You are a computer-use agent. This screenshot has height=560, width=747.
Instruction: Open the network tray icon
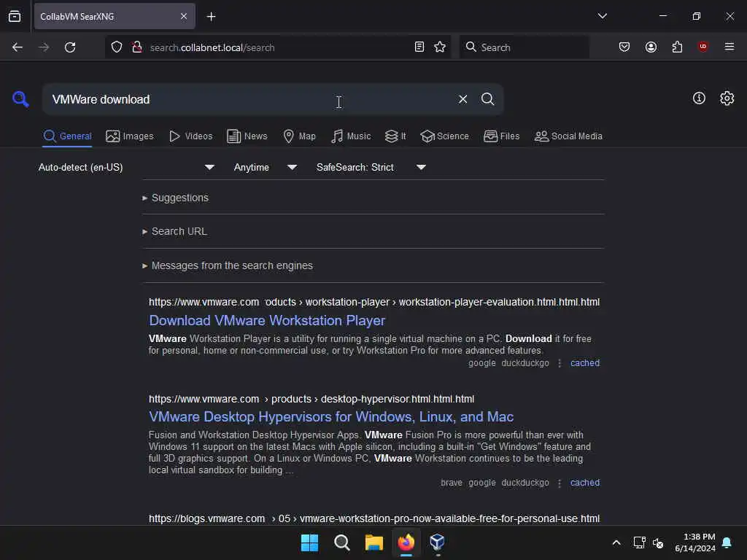coord(639,542)
